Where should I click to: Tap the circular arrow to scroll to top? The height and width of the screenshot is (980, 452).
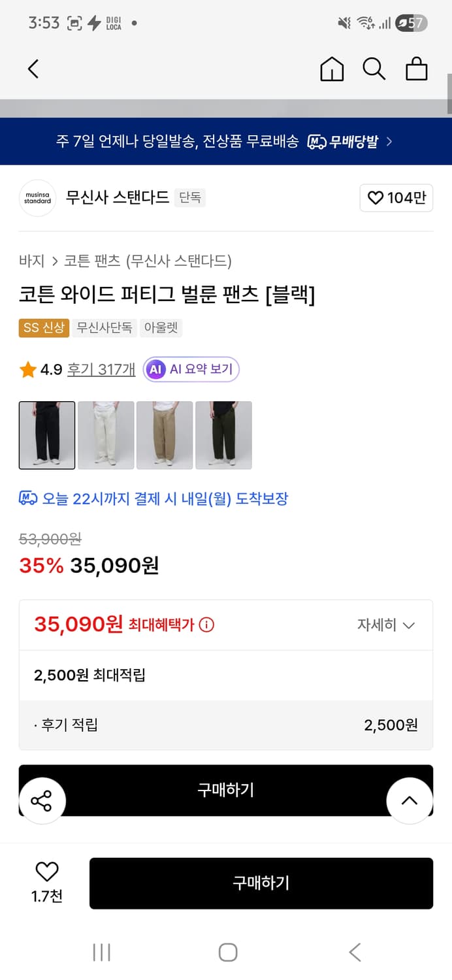tap(410, 800)
